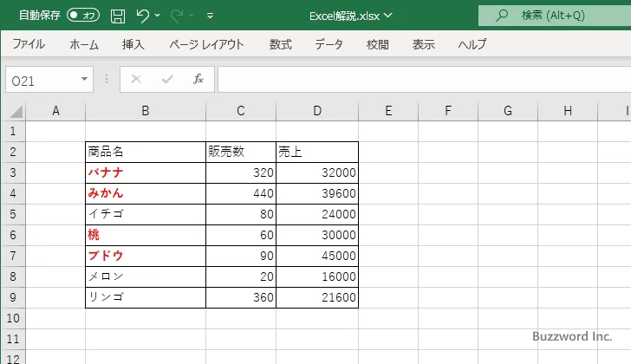The image size is (631, 364).
Task: Open the 挿入 ribbon tab
Action: (133, 44)
